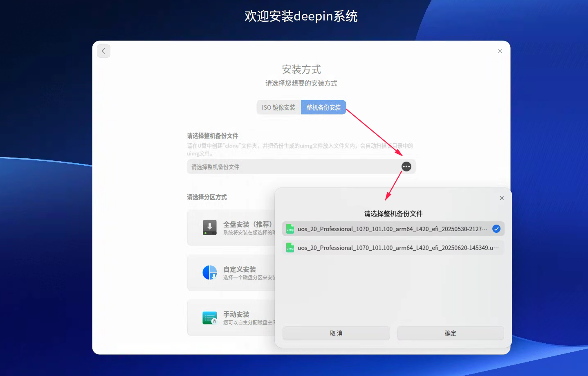Confirm selection with 确定 button

click(x=451, y=333)
